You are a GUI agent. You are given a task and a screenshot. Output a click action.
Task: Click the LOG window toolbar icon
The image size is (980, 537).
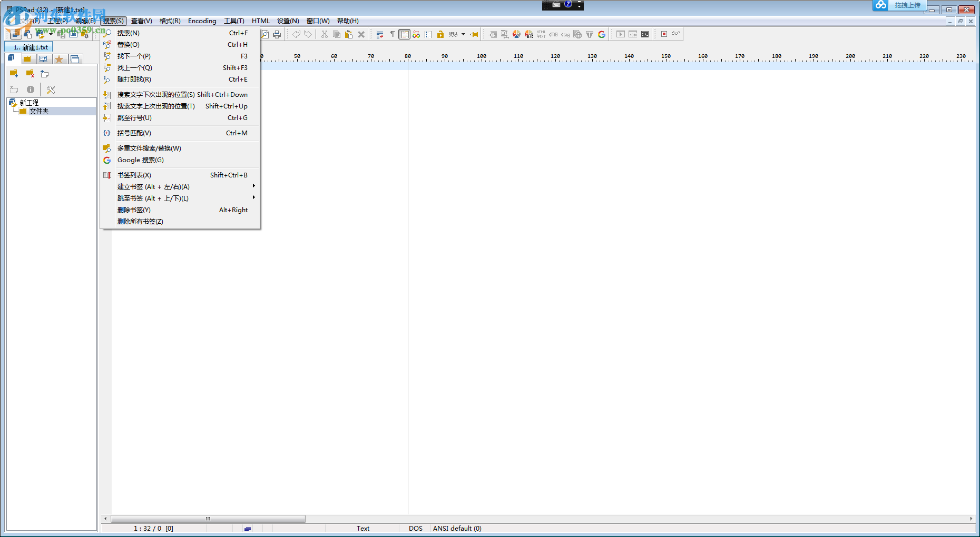73,35
